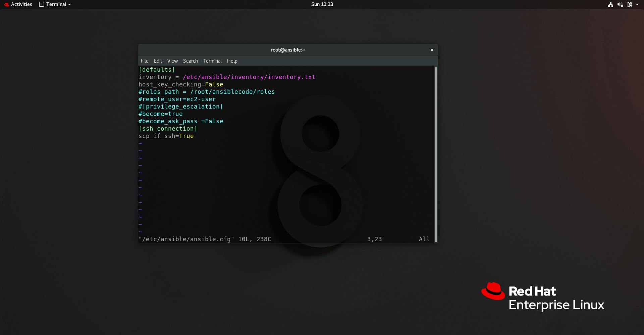
Task: Click the #become_ask_pass =False line
Action: tap(181, 121)
